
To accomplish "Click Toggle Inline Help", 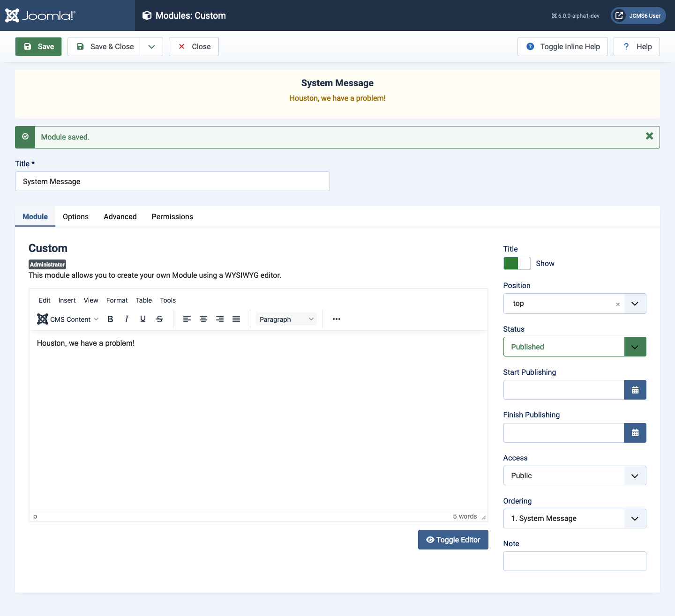I will point(562,46).
